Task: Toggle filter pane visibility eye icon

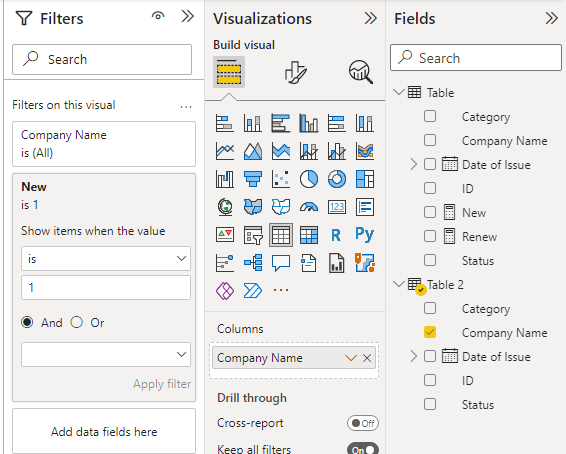Action: coord(158,16)
